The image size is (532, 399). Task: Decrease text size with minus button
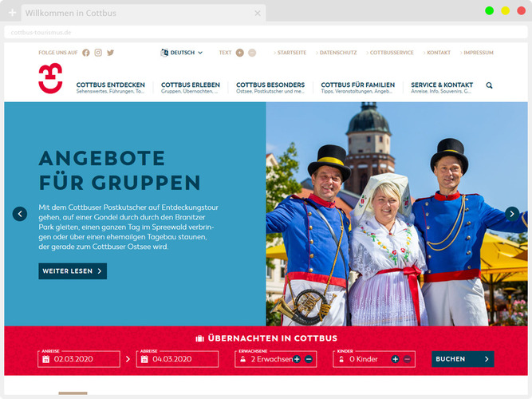click(x=252, y=53)
